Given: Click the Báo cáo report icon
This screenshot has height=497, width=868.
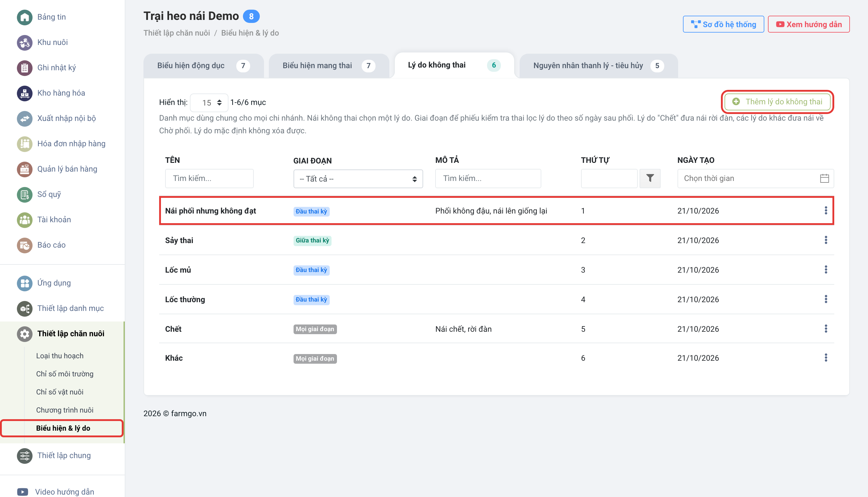Looking at the screenshot, I should [x=24, y=245].
